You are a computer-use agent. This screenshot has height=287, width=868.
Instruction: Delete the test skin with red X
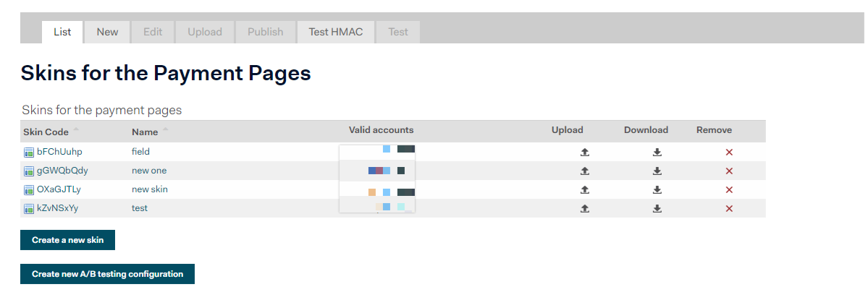tap(729, 209)
